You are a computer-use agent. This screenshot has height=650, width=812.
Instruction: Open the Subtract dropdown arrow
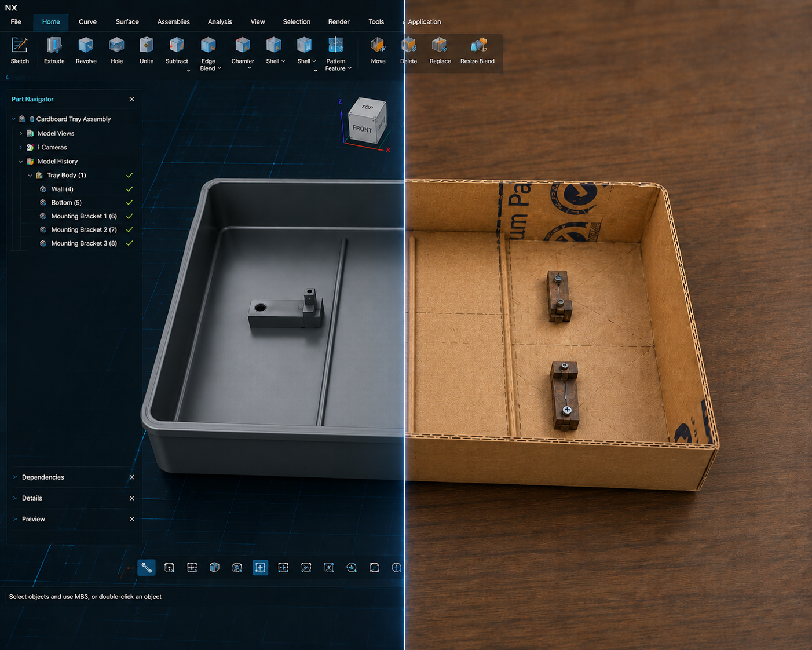(x=188, y=70)
